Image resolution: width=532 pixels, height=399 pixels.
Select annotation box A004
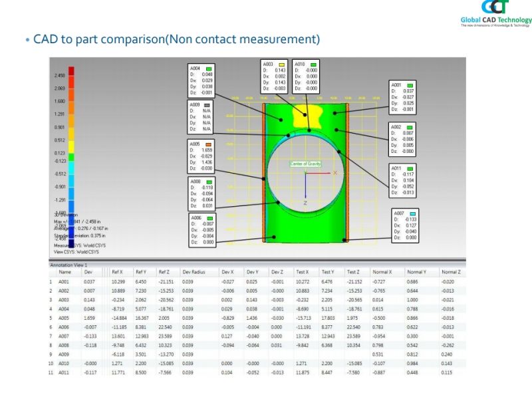click(201, 80)
